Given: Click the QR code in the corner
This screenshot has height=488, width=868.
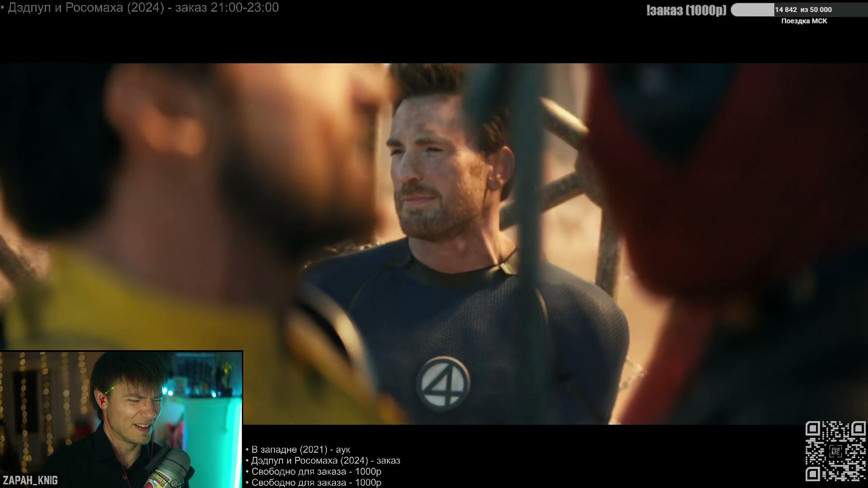Looking at the screenshot, I should [x=835, y=451].
